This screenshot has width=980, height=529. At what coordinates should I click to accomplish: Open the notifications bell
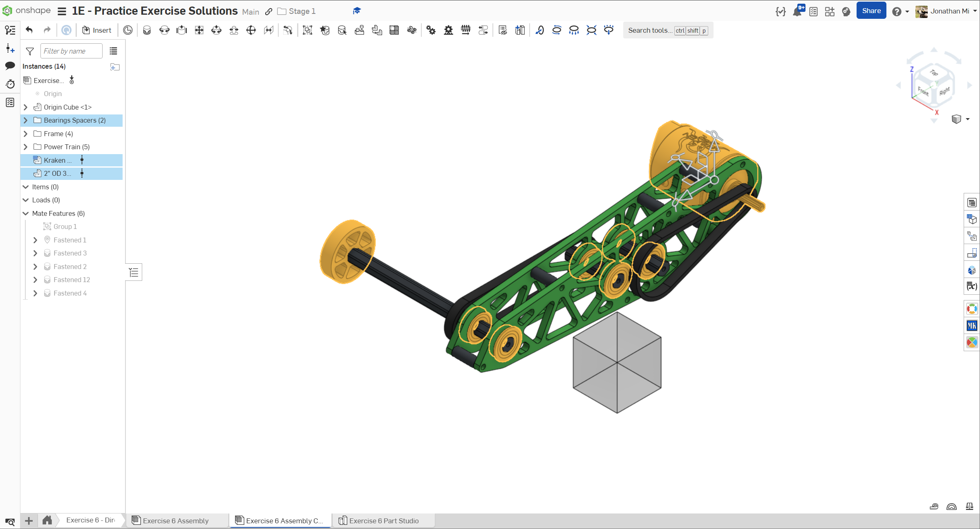797,11
